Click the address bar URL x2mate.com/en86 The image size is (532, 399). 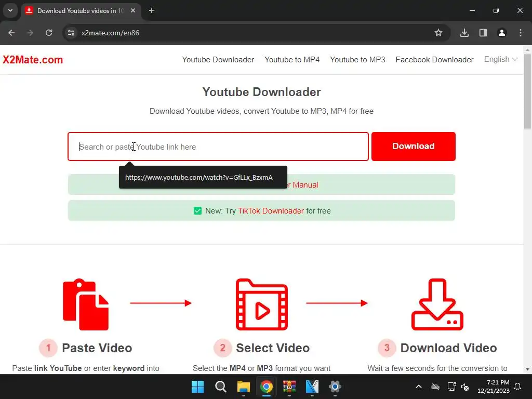(110, 33)
